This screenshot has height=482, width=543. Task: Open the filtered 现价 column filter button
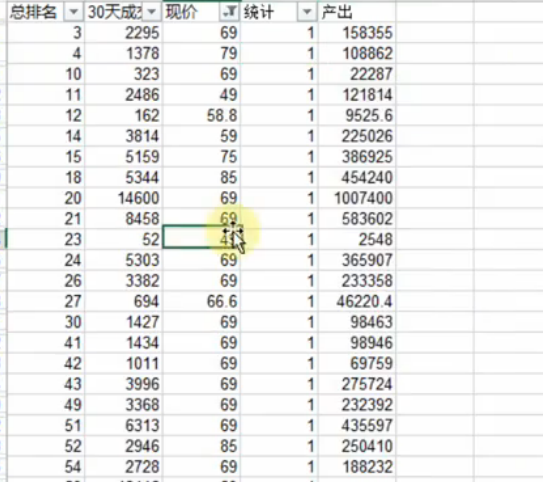229,12
